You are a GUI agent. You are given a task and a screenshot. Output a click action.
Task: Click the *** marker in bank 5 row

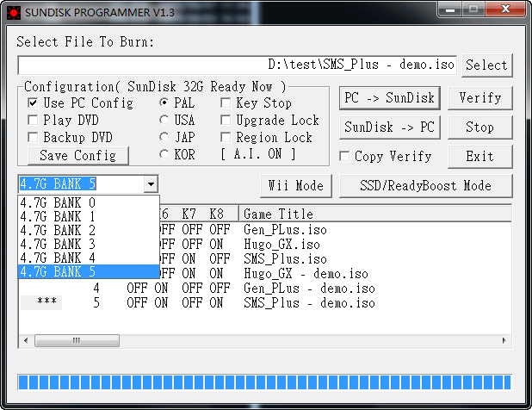click(46, 301)
